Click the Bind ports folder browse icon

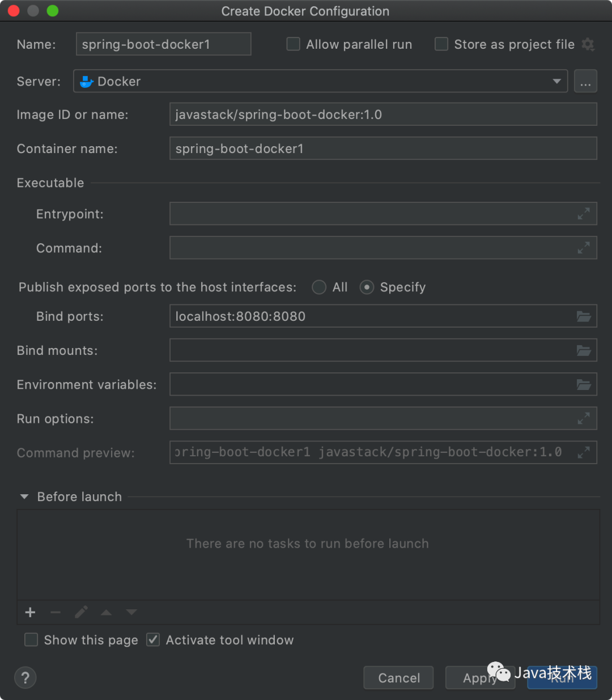coord(584,316)
